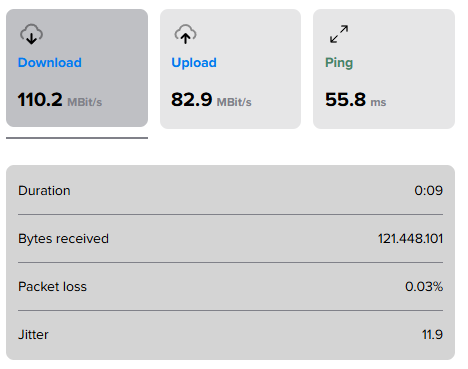Click the 121.448.101 bytes value
Viewport: 468px width, 369px height.
410,239
